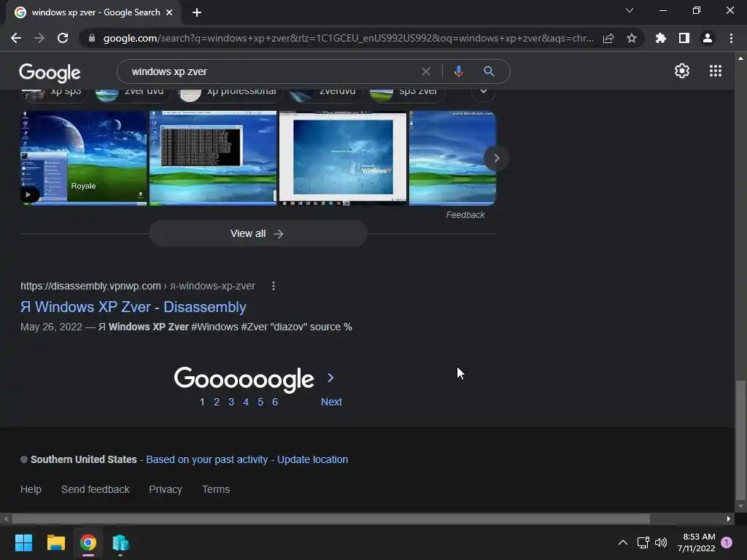Click the pagination arrow beside Goooooogle

(x=330, y=378)
